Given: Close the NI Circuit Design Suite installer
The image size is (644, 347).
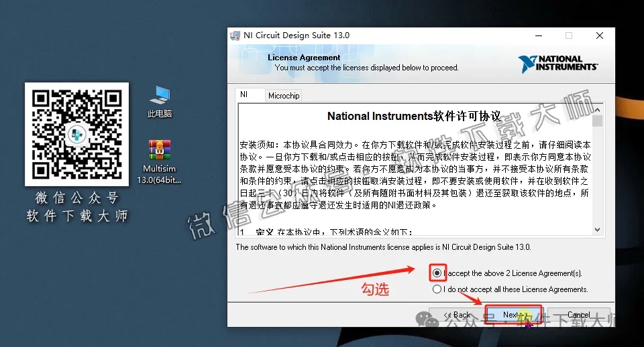Looking at the screenshot, I should [x=600, y=36].
